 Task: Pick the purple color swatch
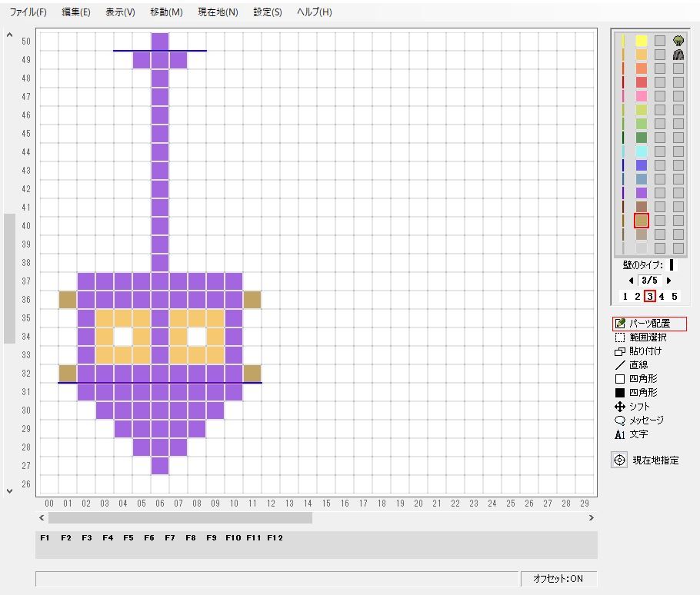[642, 193]
